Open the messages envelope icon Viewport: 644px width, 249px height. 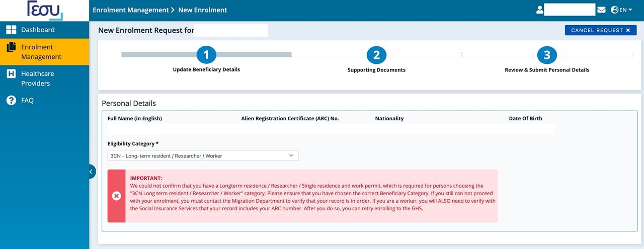[601, 10]
